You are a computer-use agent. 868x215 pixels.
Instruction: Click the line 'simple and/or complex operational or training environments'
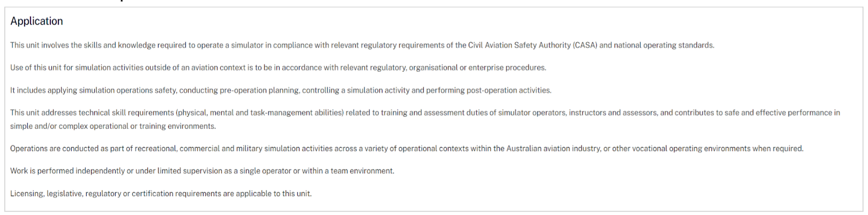coord(113,126)
